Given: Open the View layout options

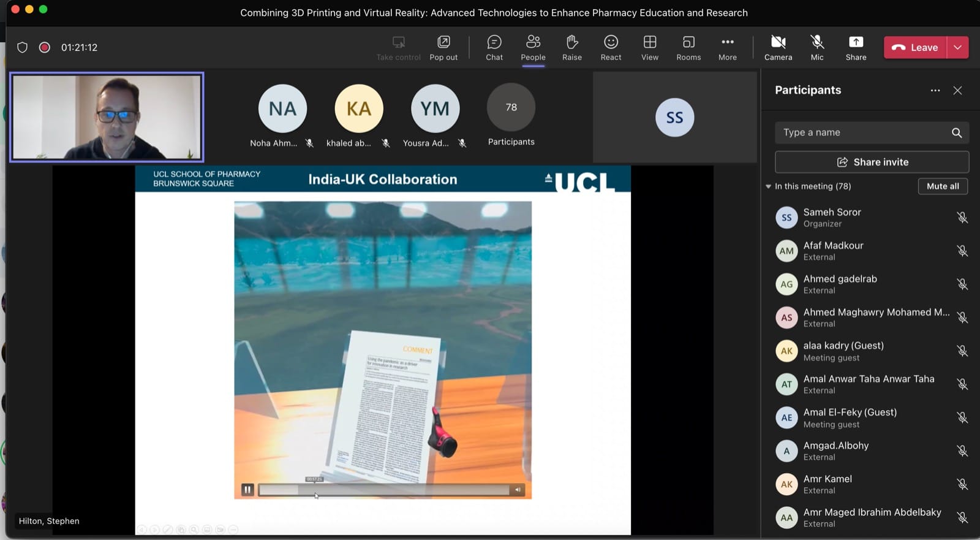Looking at the screenshot, I should tap(649, 48).
